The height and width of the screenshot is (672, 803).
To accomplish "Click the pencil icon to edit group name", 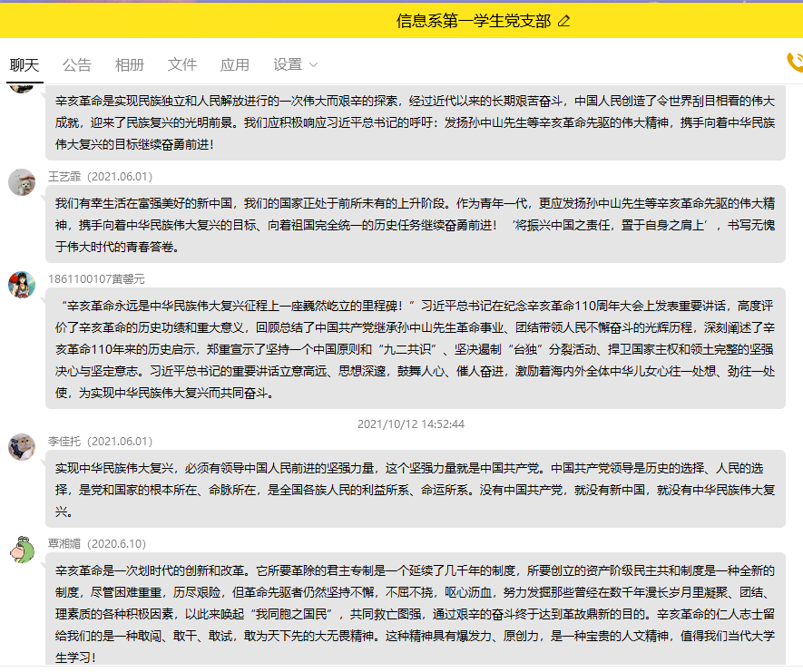I will (x=564, y=21).
